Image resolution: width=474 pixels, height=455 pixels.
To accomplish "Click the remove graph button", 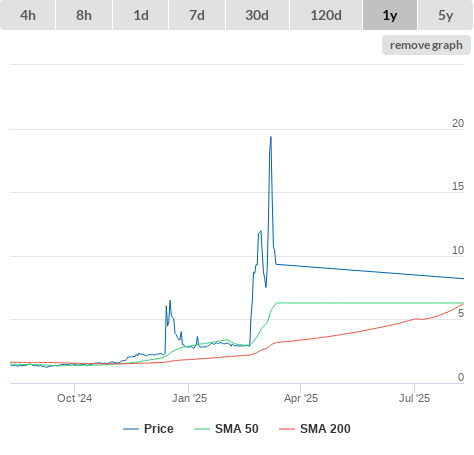I will click(x=426, y=45).
